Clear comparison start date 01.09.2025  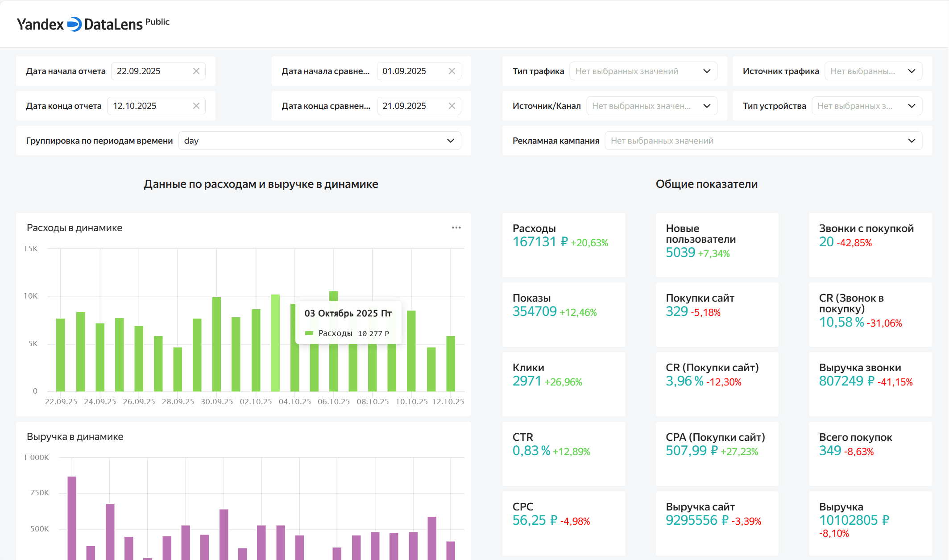point(452,71)
